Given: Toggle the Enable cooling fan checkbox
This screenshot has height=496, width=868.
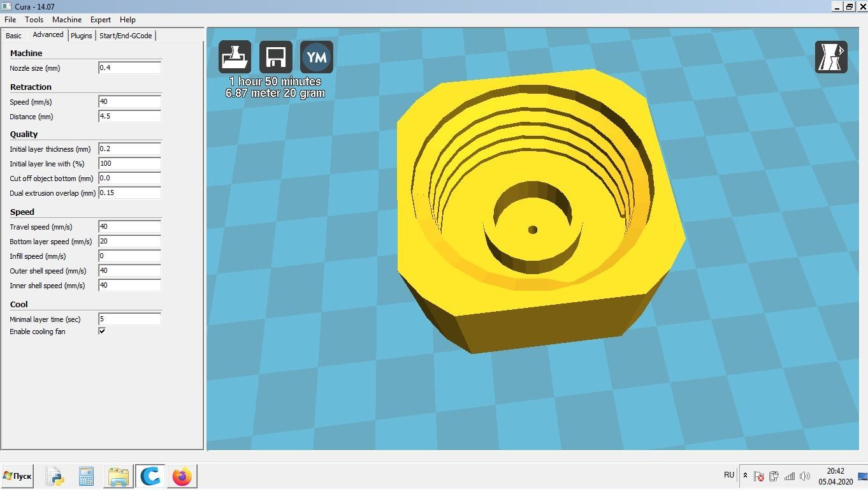Looking at the screenshot, I should tap(102, 332).
